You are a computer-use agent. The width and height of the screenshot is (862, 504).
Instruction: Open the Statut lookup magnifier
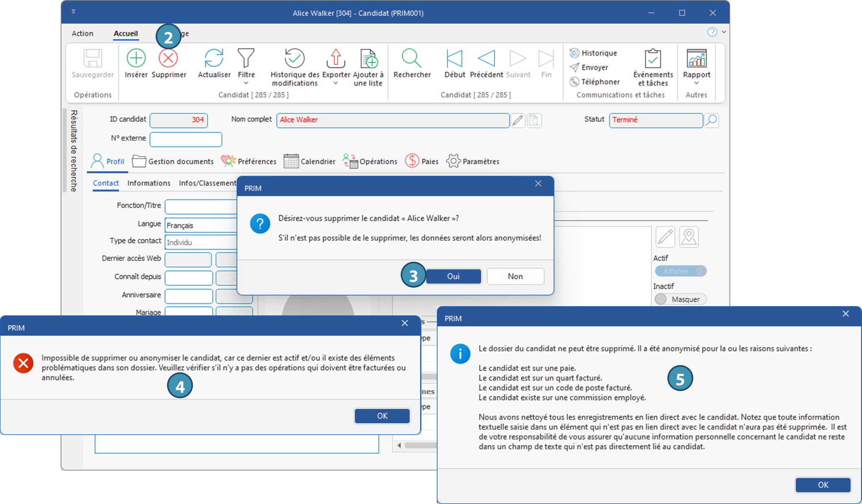pos(711,120)
